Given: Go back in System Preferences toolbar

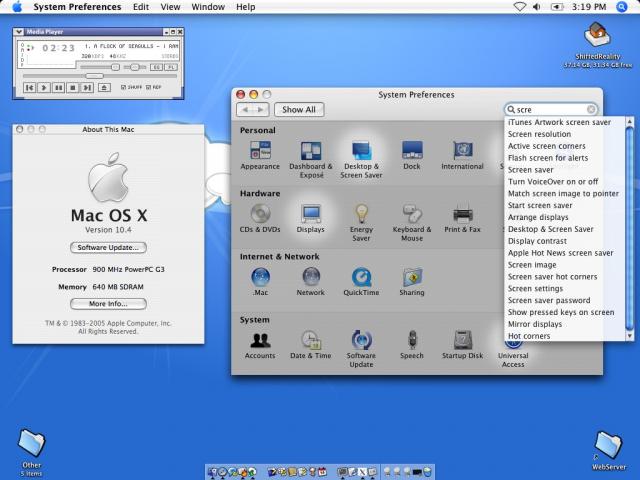Looking at the screenshot, I should [245, 110].
